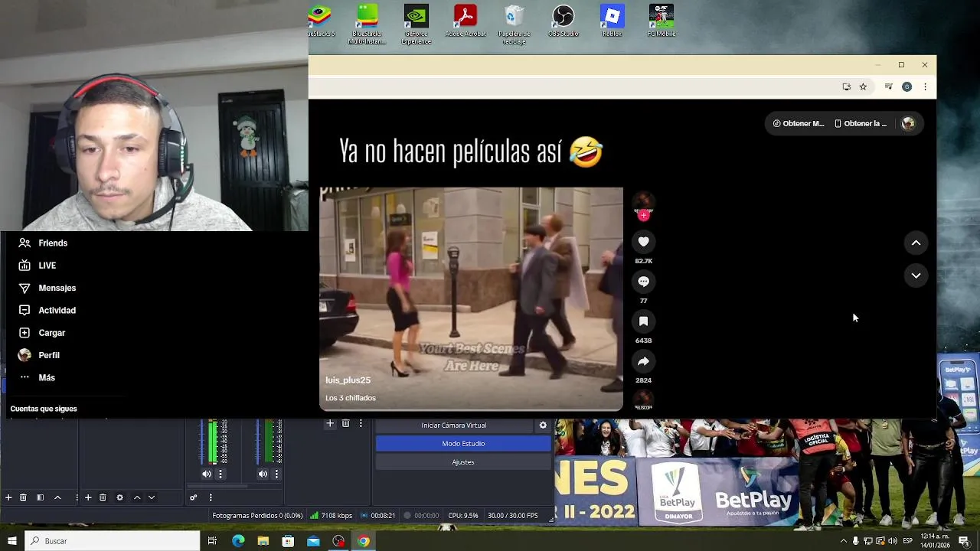Viewport: 980px width, 551px height.
Task: Open the TikTok profile avatar at top right
Action: point(908,123)
